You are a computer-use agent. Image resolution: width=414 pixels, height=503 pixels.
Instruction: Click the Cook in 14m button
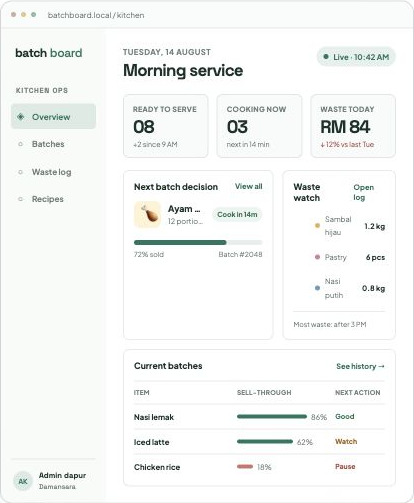(237, 214)
